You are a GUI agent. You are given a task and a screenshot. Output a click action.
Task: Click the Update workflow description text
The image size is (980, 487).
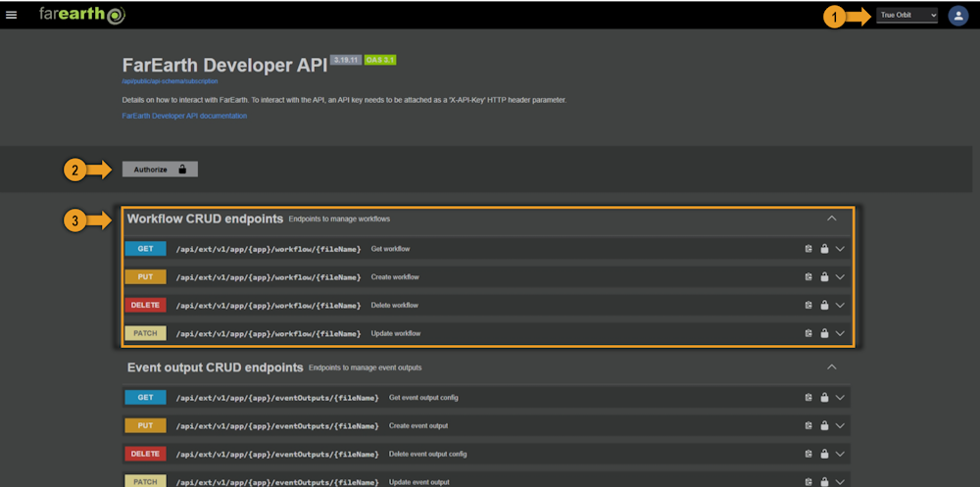coord(396,333)
